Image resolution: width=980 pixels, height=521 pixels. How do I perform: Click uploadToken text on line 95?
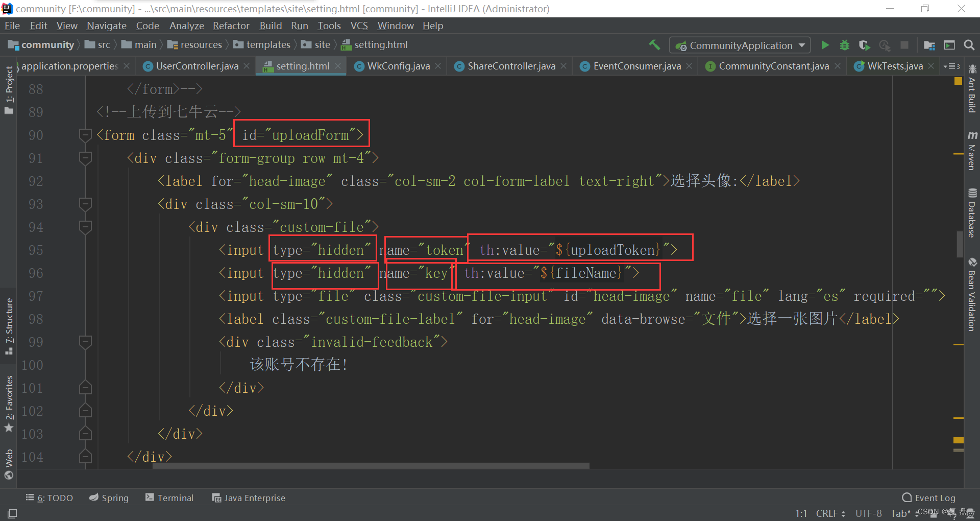613,250
